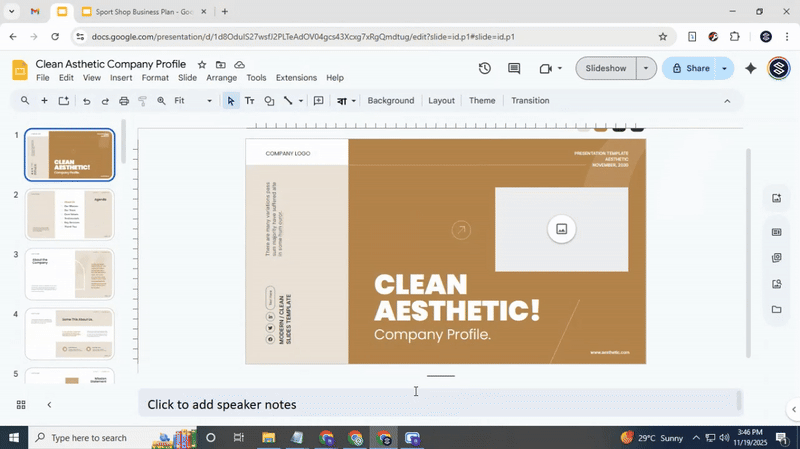Image resolution: width=800 pixels, height=449 pixels.
Task: Star the presentation title
Action: tap(201, 64)
